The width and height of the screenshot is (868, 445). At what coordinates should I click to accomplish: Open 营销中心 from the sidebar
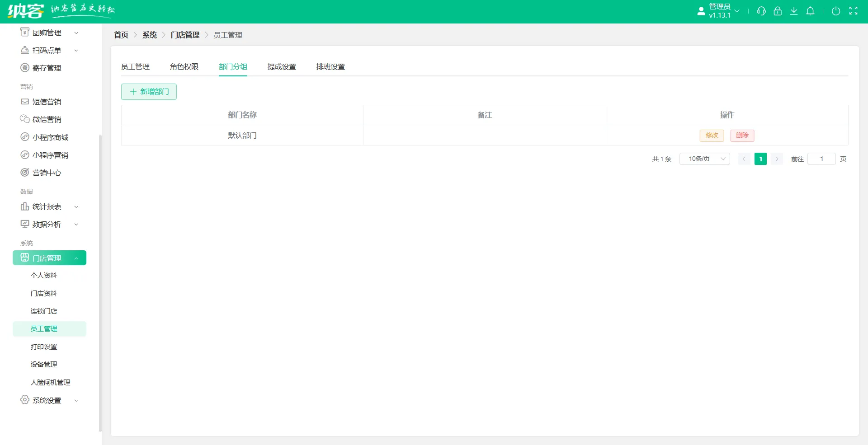pyautogui.click(x=47, y=172)
